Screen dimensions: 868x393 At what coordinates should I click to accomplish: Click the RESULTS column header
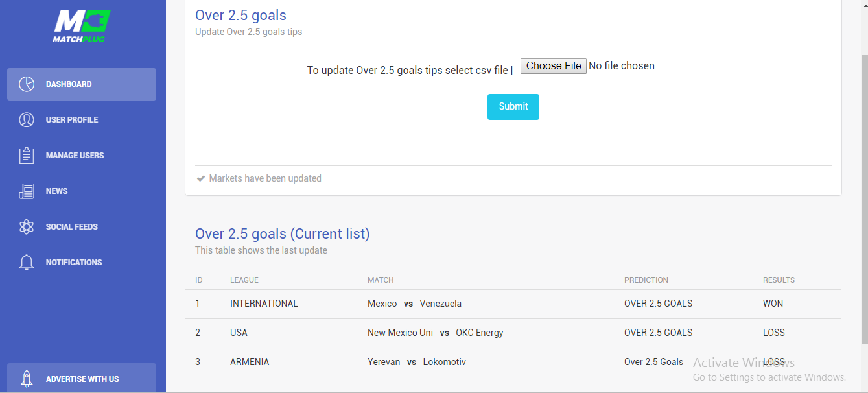click(779, 280)
